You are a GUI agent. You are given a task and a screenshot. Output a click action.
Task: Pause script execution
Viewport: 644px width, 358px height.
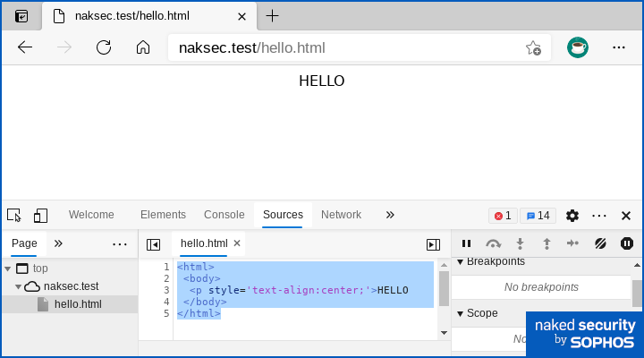pos(466,243)
